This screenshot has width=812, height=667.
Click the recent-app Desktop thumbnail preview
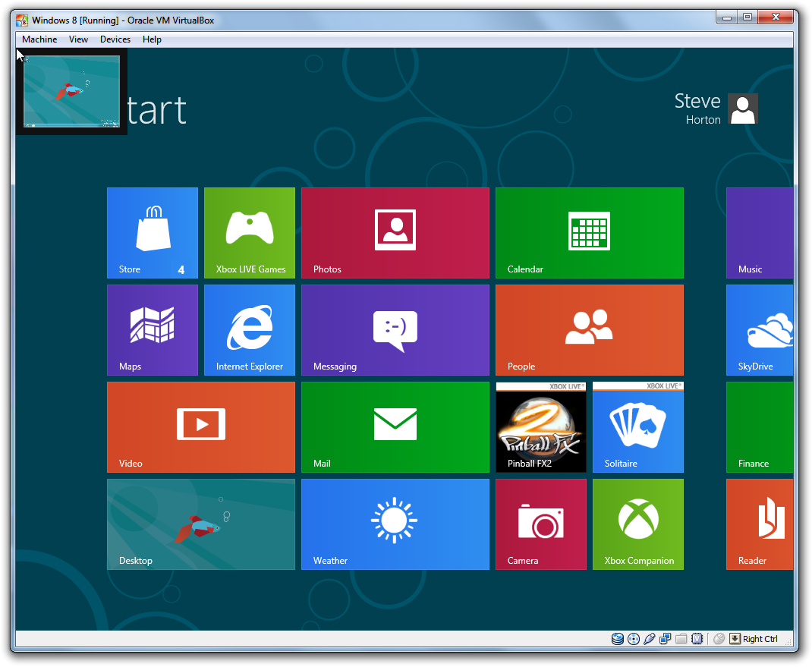(71, 91)
